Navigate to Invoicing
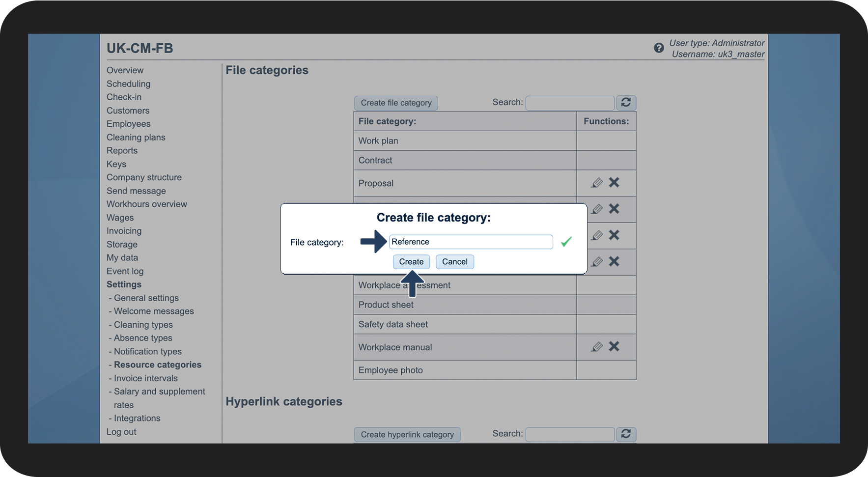Viewport: 868px width, 477px height. click(124, 230)
